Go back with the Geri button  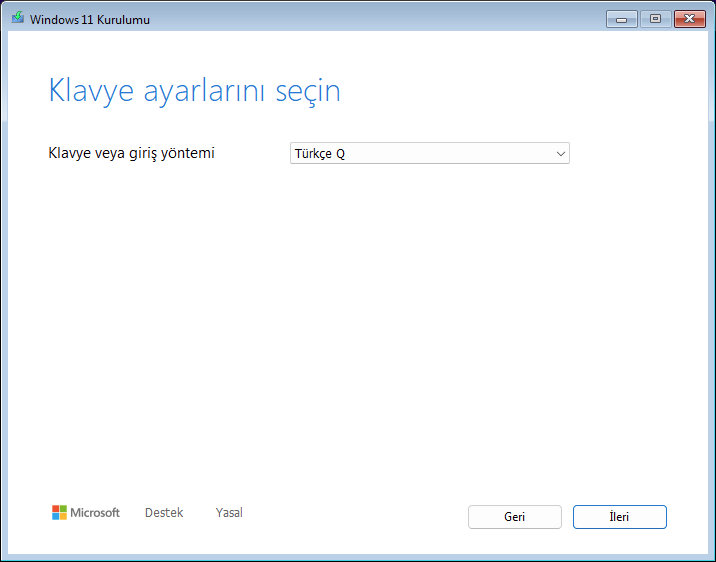tap(515, 517)
